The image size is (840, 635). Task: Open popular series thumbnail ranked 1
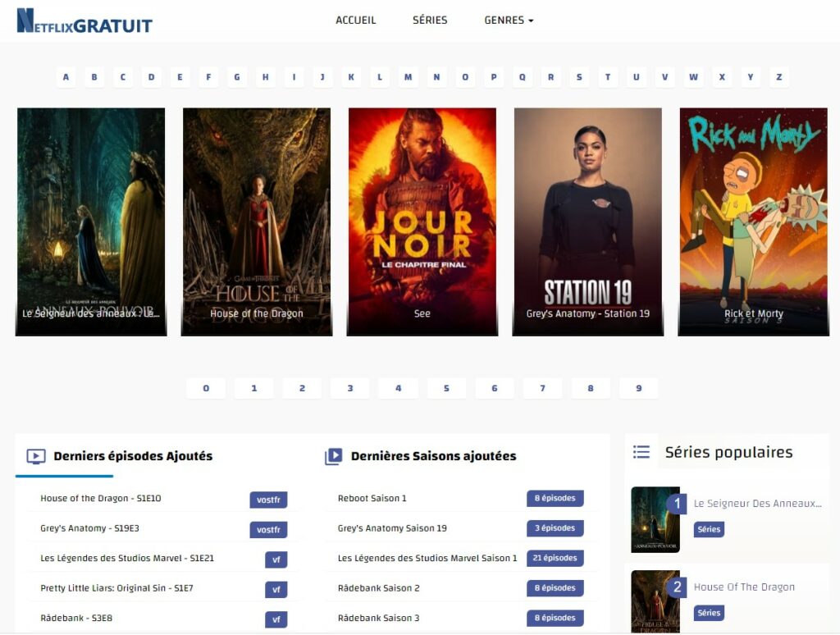655,520
